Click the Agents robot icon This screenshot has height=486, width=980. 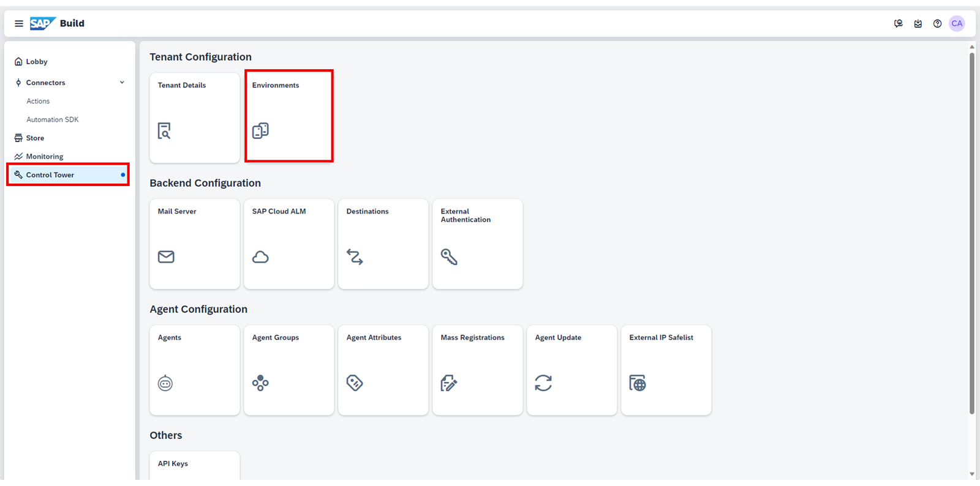[165, 383]
